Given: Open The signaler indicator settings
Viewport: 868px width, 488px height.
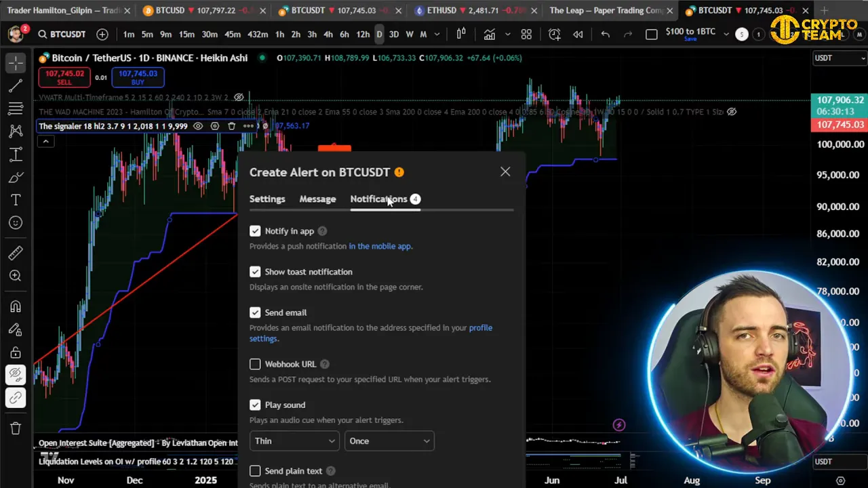Looking at the screenshot, I should [215, 126].
